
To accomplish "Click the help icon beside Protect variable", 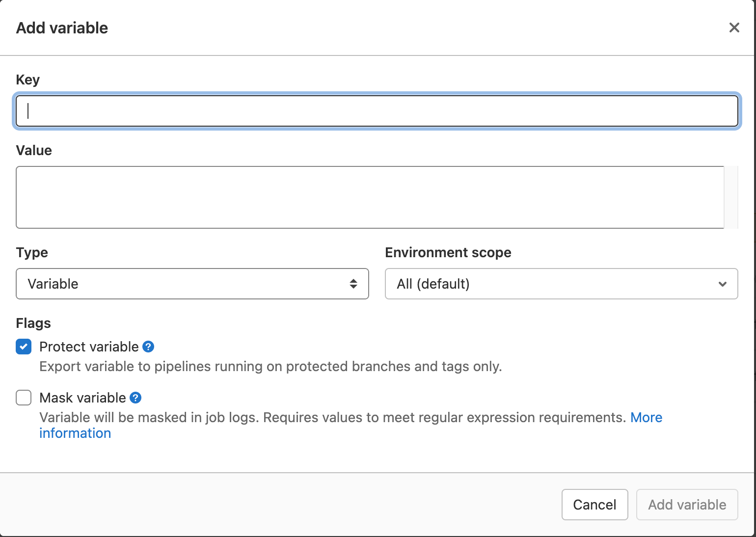I will pos(148,347).
